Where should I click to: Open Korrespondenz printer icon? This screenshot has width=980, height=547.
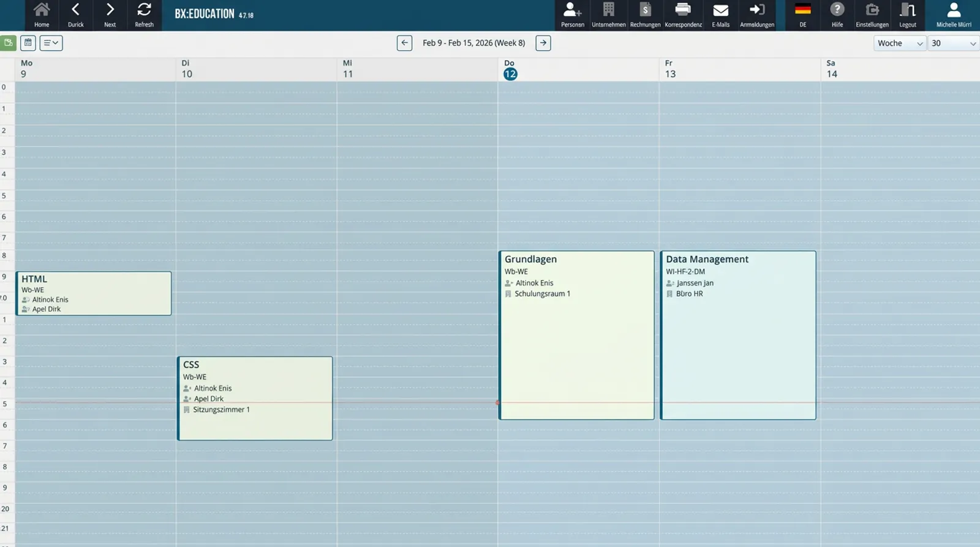coord(683,15)
